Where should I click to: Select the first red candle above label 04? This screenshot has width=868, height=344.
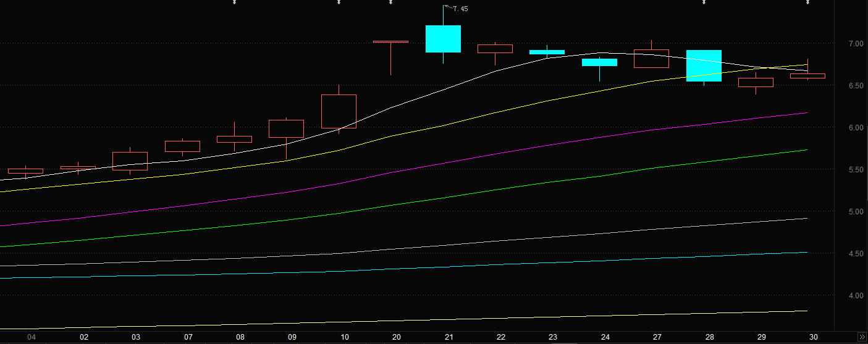[25, 170]
